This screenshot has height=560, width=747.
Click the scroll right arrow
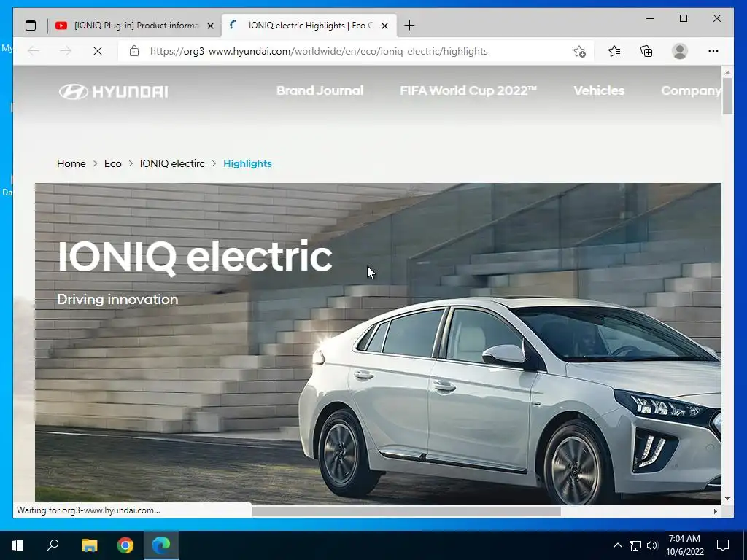[715, 511]
